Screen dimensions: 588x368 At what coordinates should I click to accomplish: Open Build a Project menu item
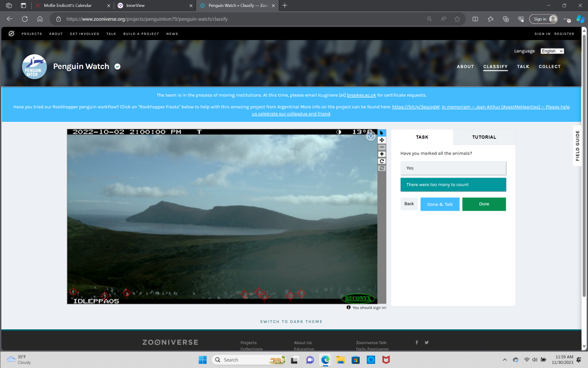tap(141, 34)
